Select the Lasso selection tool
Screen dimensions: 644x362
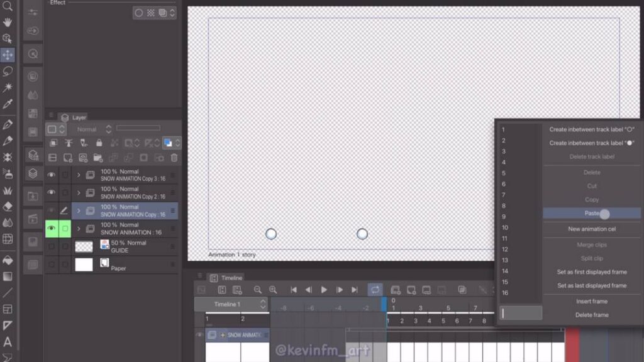coord(8,72)
